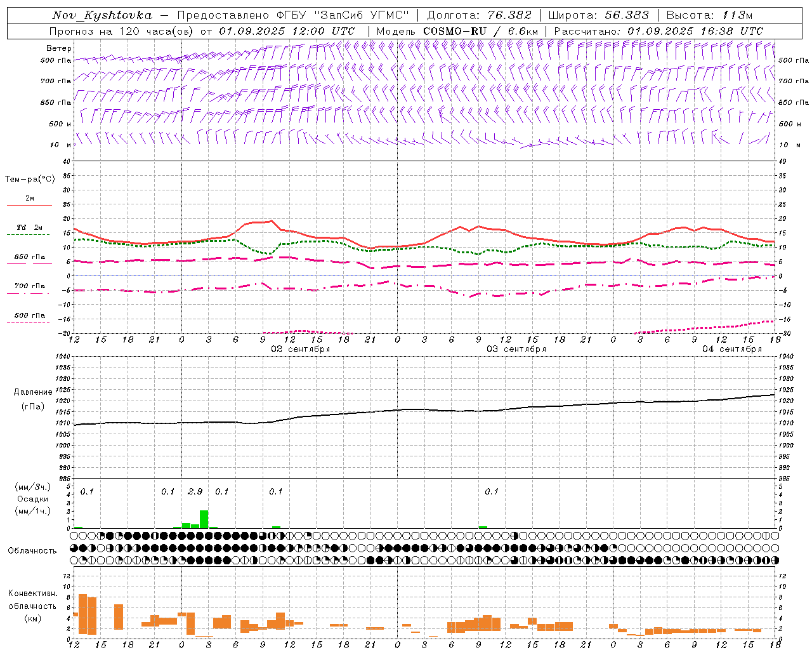
Task: Click the "Облачность" cloud cover label
Action: 32,551
